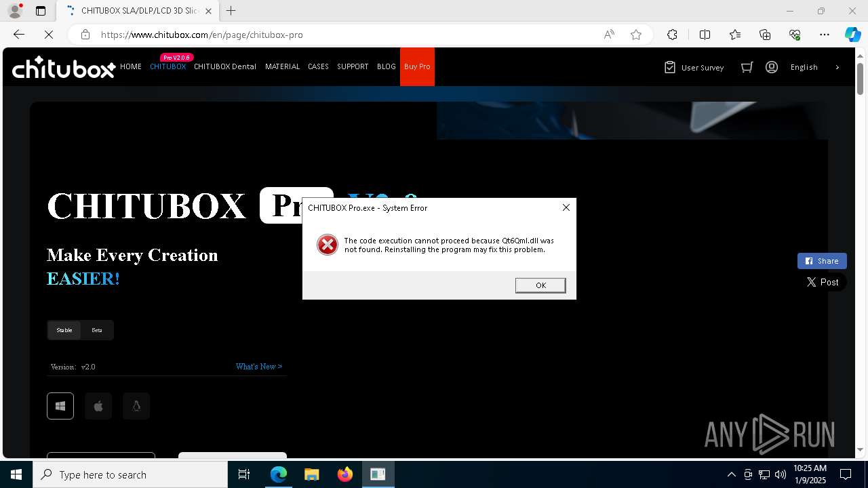
Task: Close the CHITUBOX Pro.exe error dialog
Action: (x=566, y=207)
